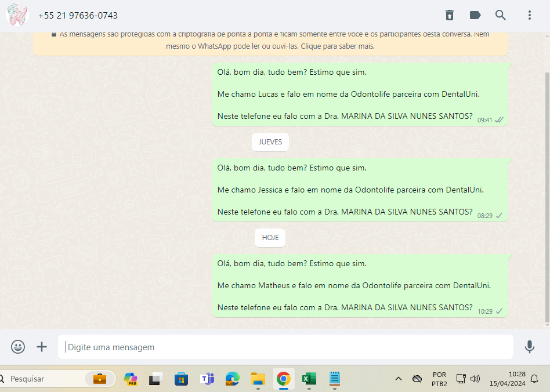Open contact info for +55 21 97636-0743
Viewport: 550px width, 392px height.
tap(78, 16)
